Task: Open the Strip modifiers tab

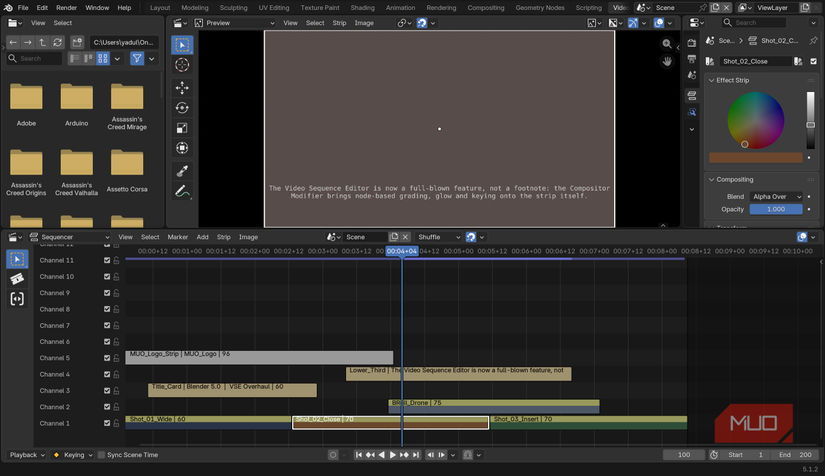Action: (x=691, y=113)
